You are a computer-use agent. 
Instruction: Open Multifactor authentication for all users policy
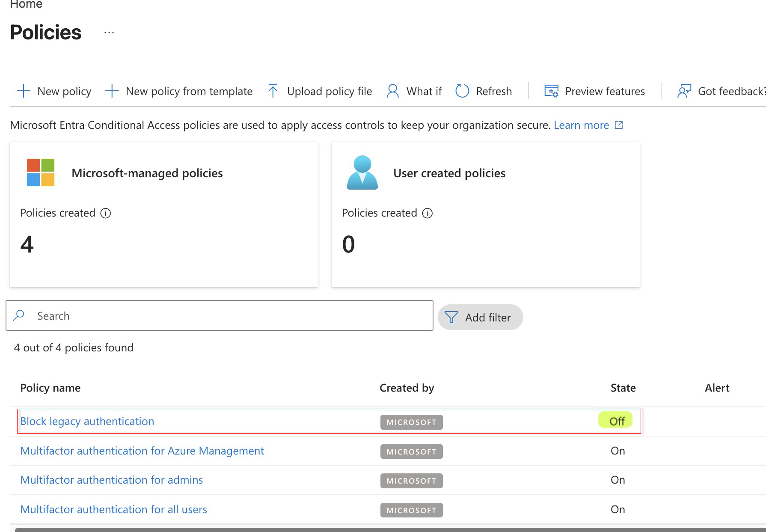114,509
